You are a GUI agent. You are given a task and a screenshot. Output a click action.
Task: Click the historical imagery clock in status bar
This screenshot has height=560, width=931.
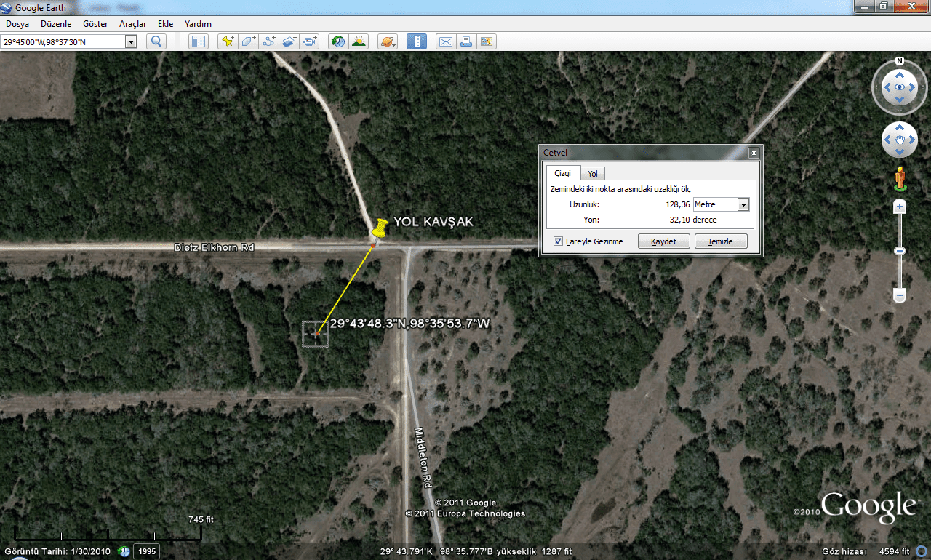coord(124,551)
